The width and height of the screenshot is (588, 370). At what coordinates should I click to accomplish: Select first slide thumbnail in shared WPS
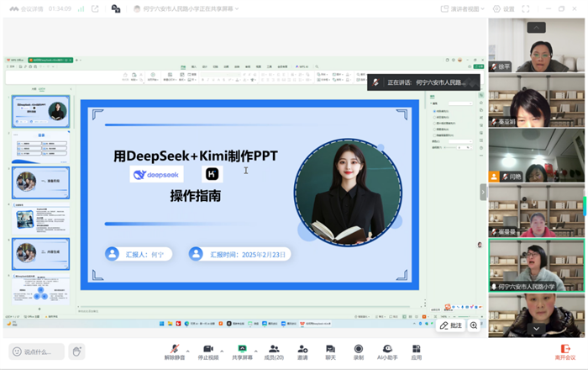40,112
